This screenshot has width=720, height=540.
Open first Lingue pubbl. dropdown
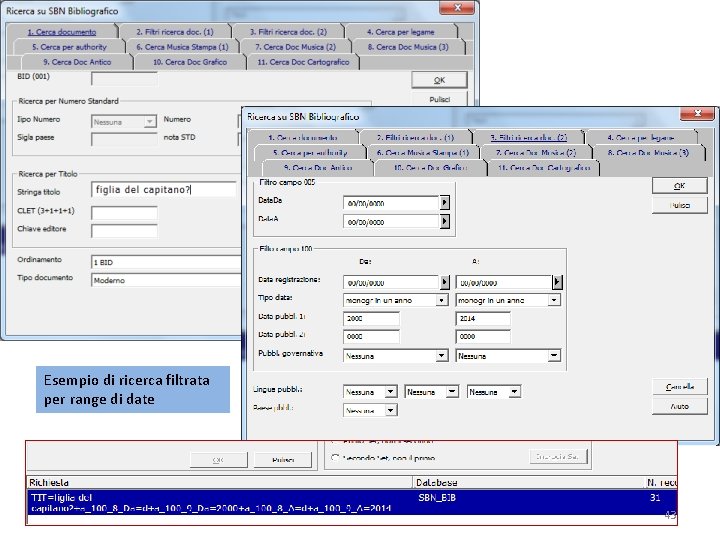(391, 392)
